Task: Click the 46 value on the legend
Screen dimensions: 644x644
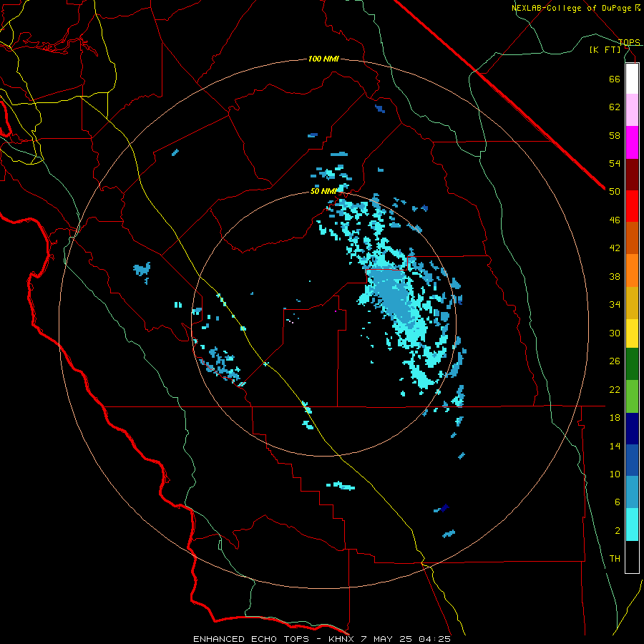Action: 615,220
